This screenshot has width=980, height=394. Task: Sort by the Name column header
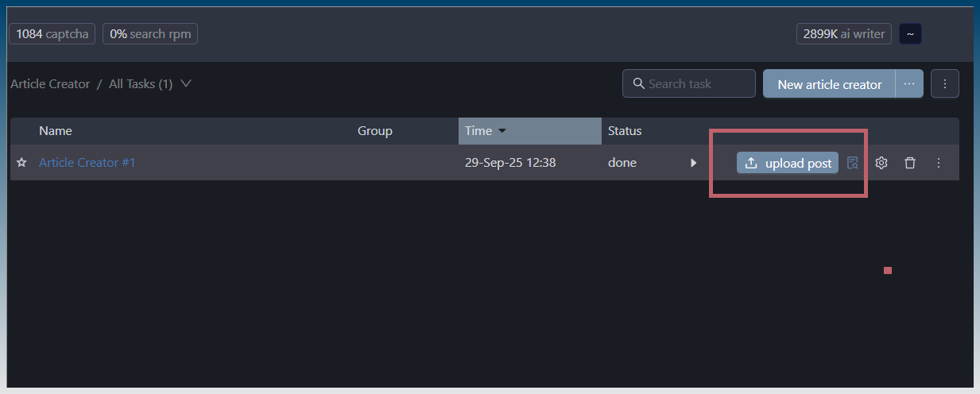coord(56,131)
